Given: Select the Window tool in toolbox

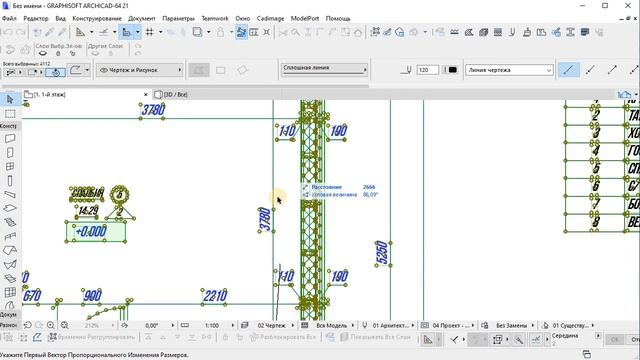Looking at the screenshot, I should tap(10, 167).
